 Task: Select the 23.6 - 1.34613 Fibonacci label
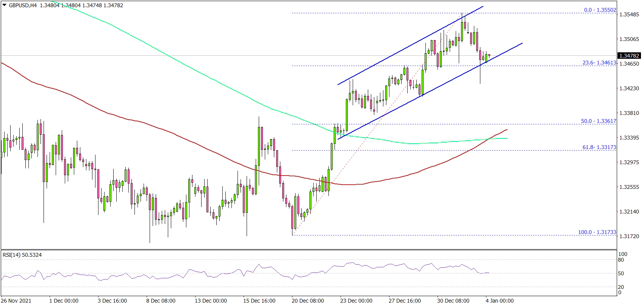pos(599,63)
